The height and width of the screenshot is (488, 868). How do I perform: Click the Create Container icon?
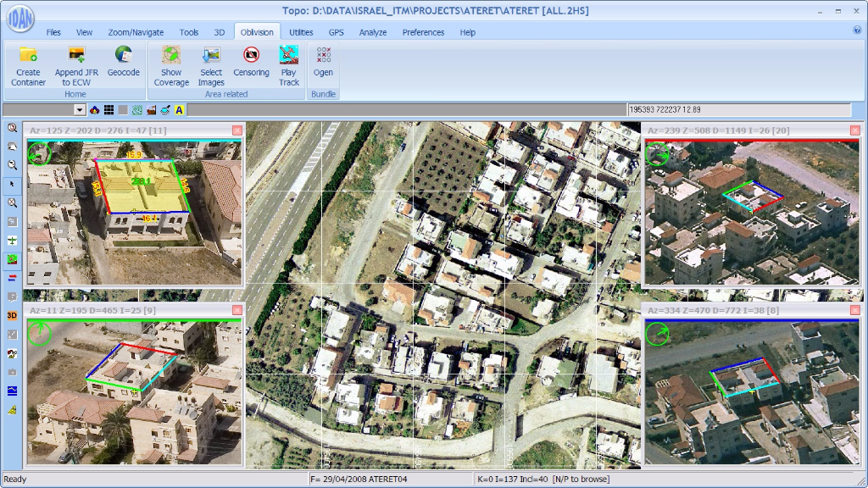click(x=28, y=56)
